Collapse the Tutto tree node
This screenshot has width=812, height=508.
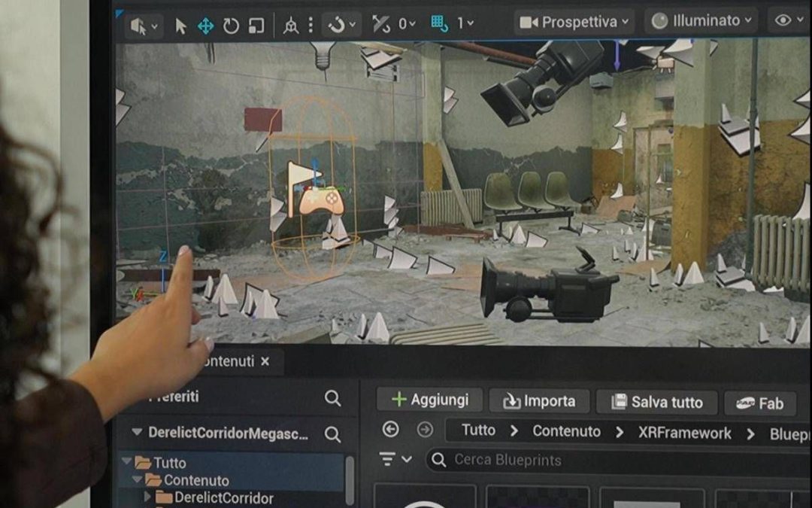(x=126, y=461)
